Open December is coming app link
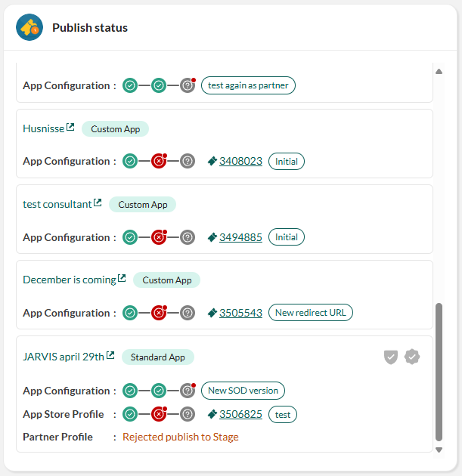Viewport: 462px width, 476px height. pyautogui.click(x=70, y=280)
